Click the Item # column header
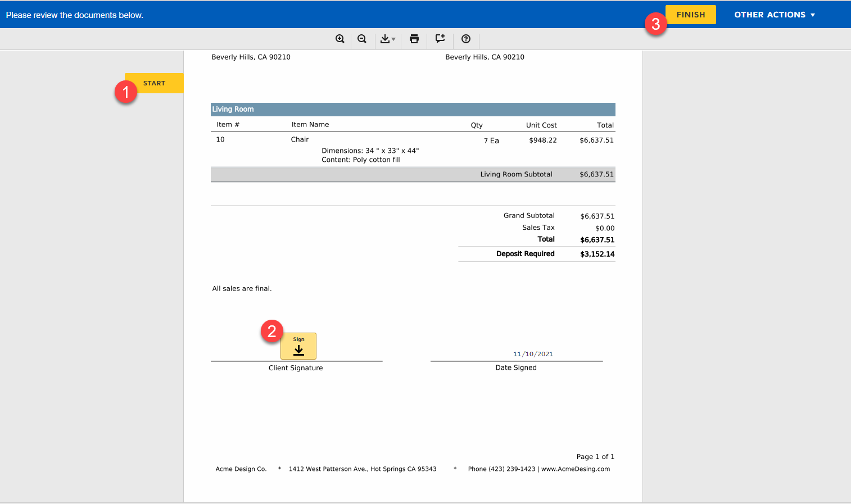The width and height of the screenshot is (851, 504). click(x=228, y=125)
